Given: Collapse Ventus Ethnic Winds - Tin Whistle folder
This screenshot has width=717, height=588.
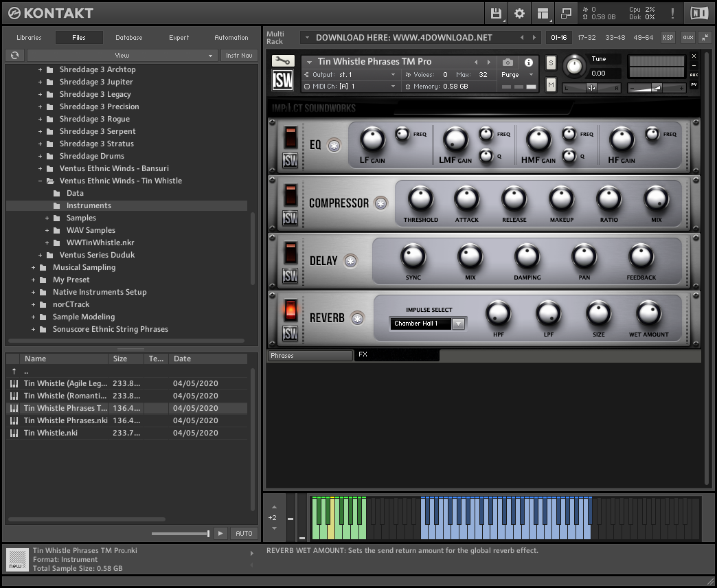Looking at the screenshot, I should pyautogui.click(x=41, y=181).
